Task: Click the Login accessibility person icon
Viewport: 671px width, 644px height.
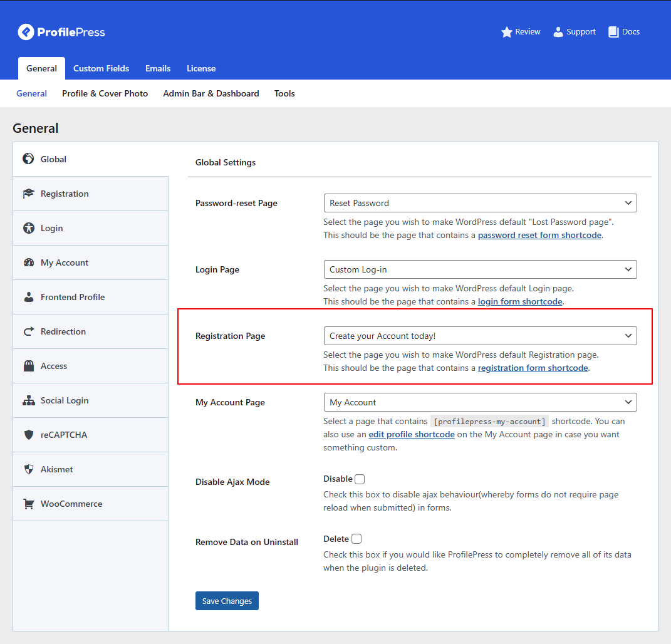Action: click(x=28, y=228)
